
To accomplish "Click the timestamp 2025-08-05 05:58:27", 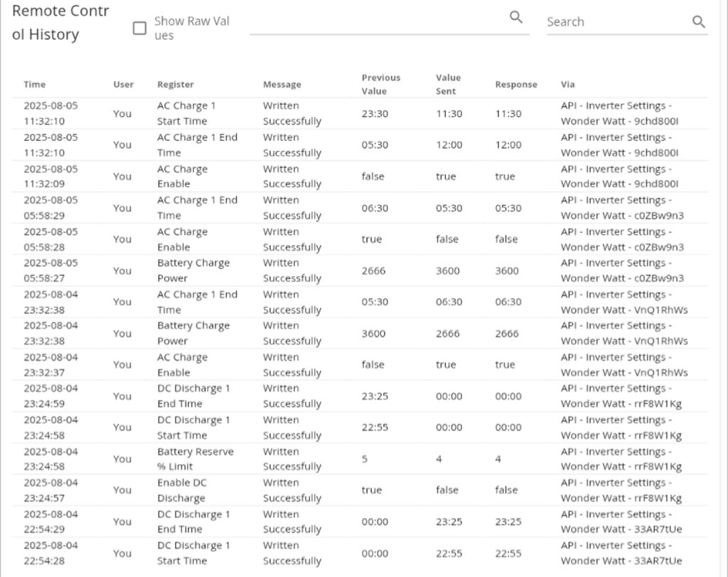I will click(50, 270).
